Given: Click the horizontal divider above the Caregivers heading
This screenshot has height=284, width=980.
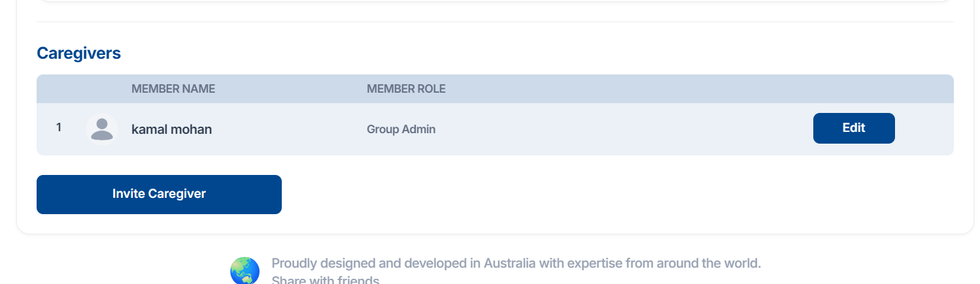Looking at the screenshot, I should pyautogui.click(x=495, y=22).
